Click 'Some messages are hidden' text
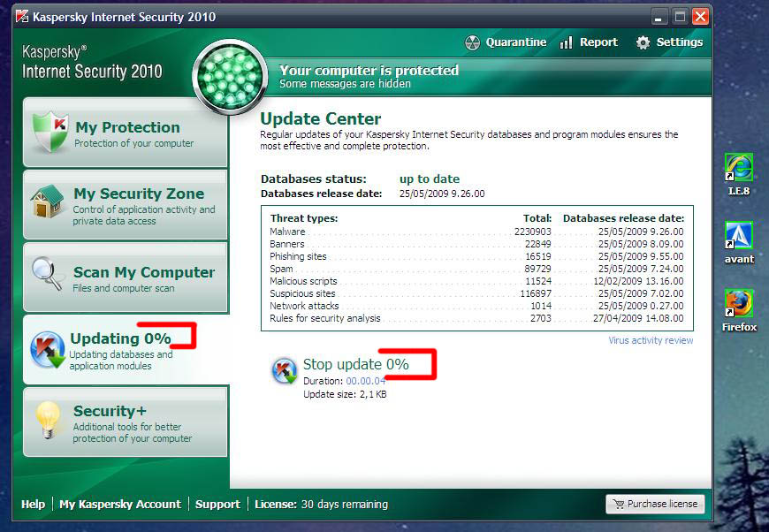This screenshot has width=769, height=532. click(x=346, y=84)
